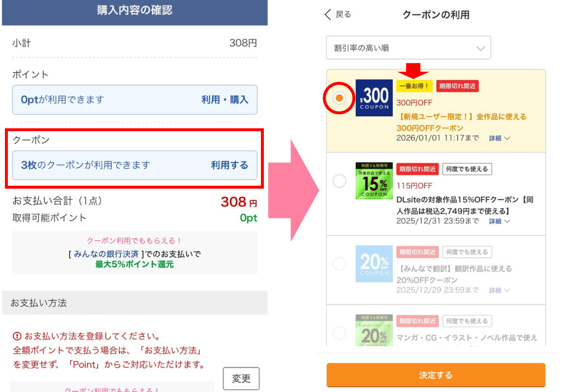564x392 pixels.
Task: Click the blue 20% coupon image
Action: click(374, 264)
